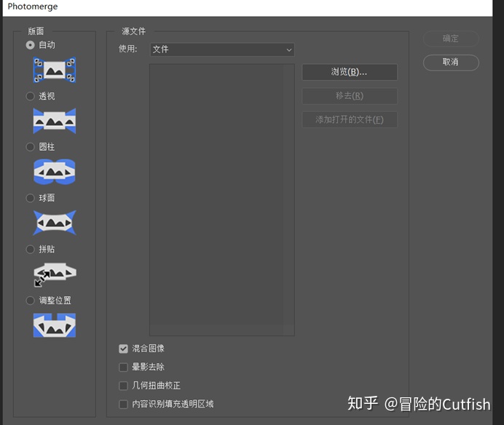Click the Photomerge title text
This screenshot has width=504, height=425.
coord(33,7)
